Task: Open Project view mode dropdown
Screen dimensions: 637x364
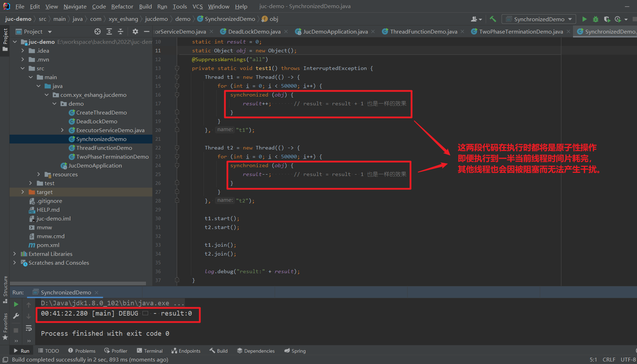Action: (50, 32)
